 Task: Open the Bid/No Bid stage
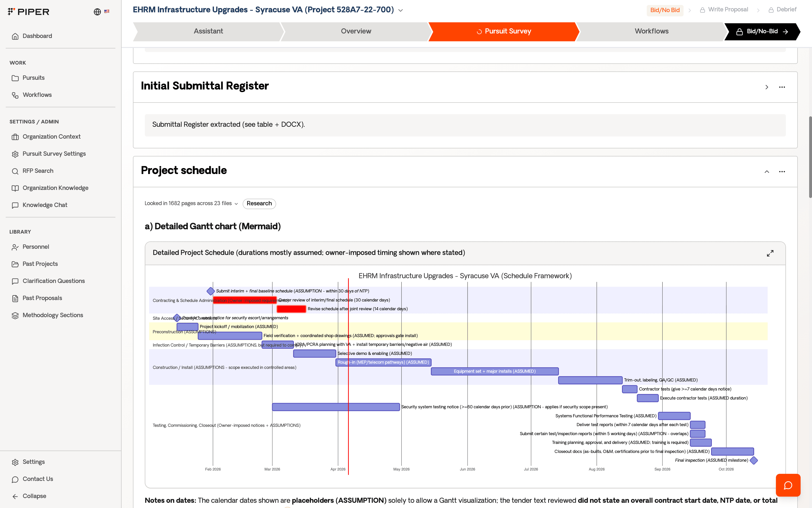(665, 10)
